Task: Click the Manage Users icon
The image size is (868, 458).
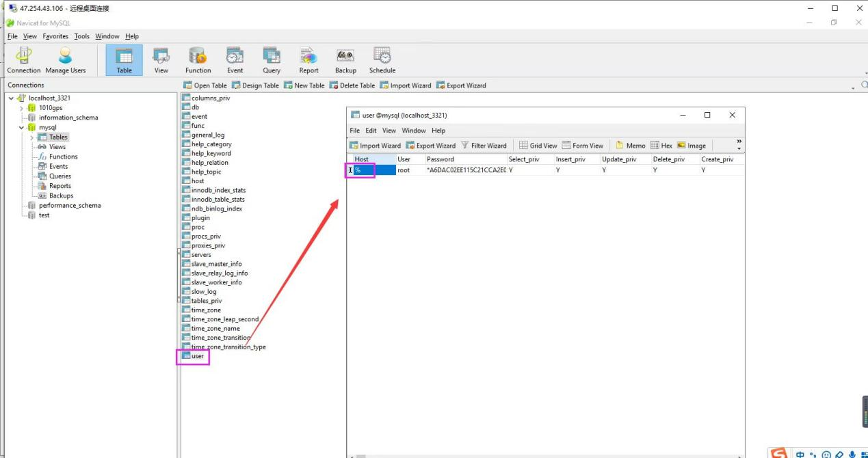Action: [66, 60]
